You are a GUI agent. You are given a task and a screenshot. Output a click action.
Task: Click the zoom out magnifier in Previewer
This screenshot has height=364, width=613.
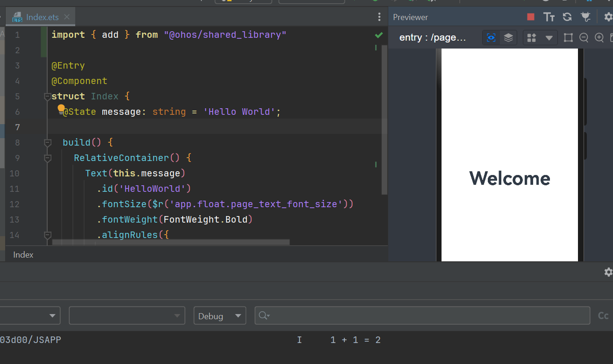pyautogui.click(x=584, y=38)
